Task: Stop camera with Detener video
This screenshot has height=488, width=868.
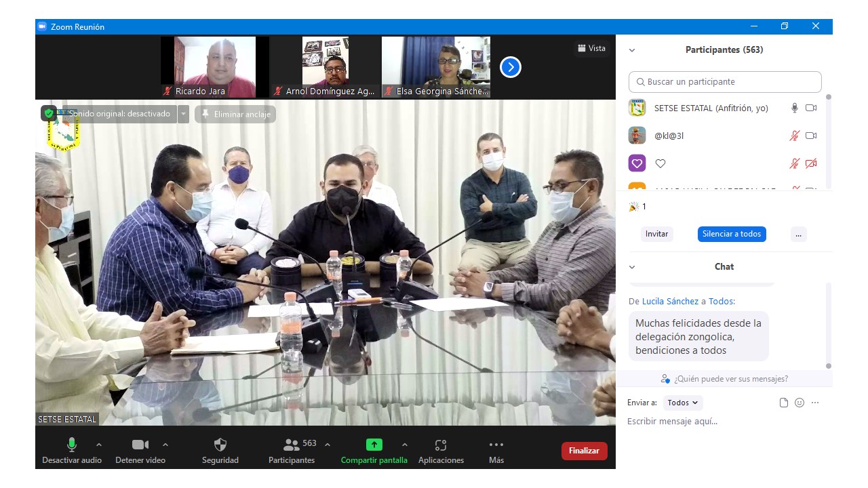Action: tap(140, 450)
